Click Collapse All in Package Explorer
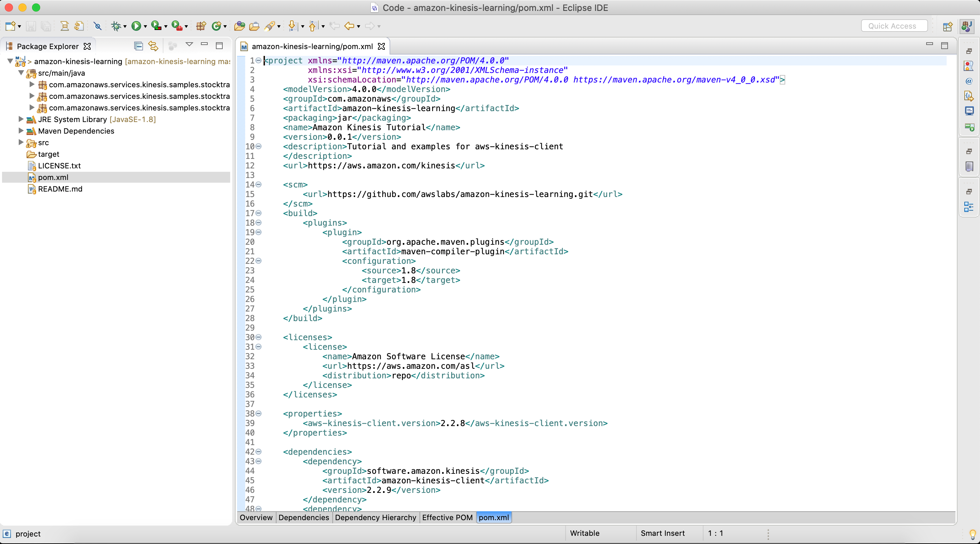The image size is (980, 544). coord(139,46)
